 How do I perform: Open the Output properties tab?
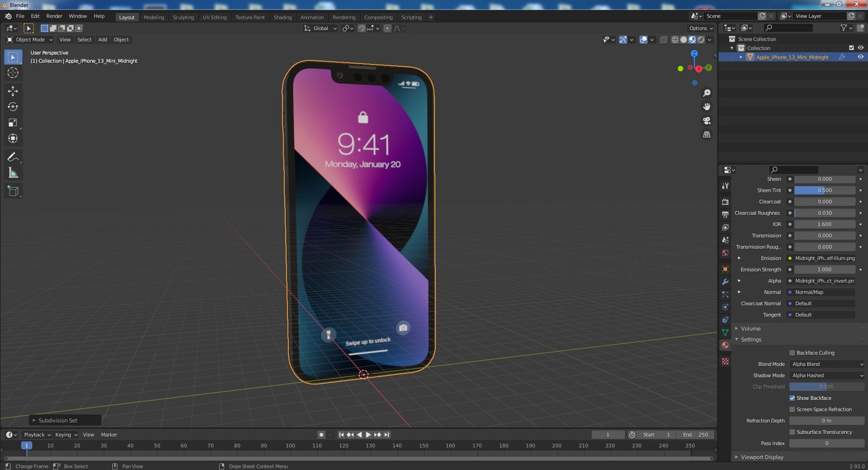coord(725,214)
